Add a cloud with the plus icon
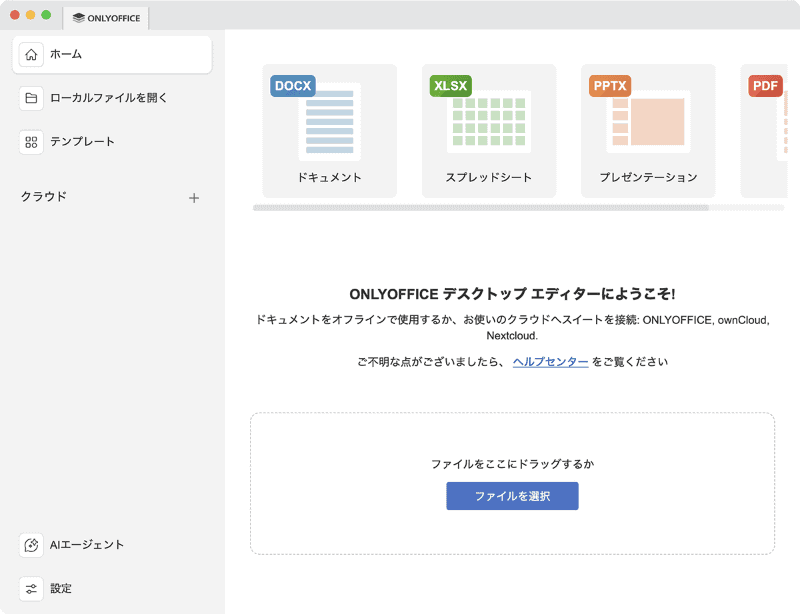The width and height of the screenshot is (800, 614). [x=194, y=198]
